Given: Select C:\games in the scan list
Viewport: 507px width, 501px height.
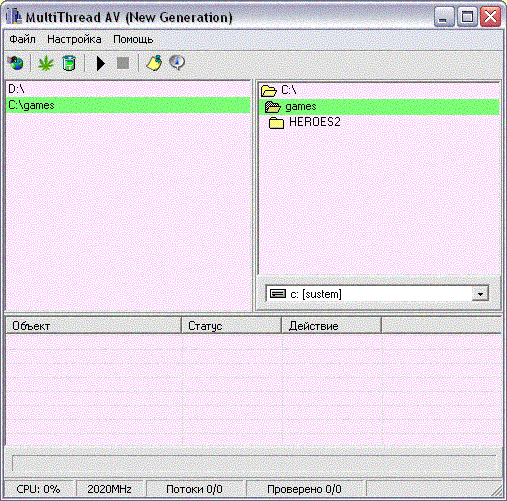Looking at the screenshot, I should pos(128,105).
